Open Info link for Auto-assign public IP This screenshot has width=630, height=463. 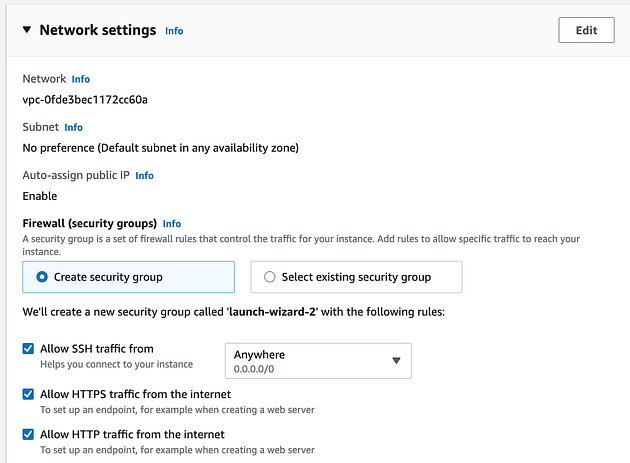tap(145, 175)
